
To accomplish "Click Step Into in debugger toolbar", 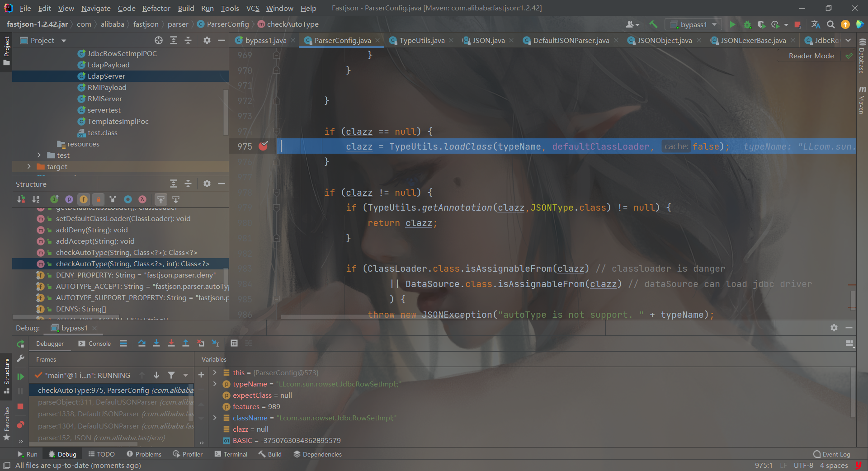I will point(156,344).
